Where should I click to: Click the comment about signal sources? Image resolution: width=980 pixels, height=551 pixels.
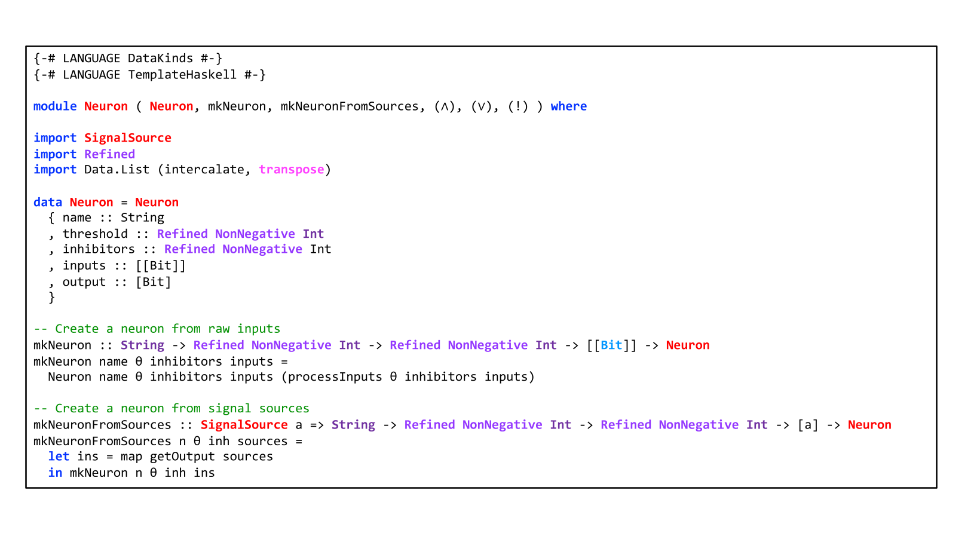[171, 409]
